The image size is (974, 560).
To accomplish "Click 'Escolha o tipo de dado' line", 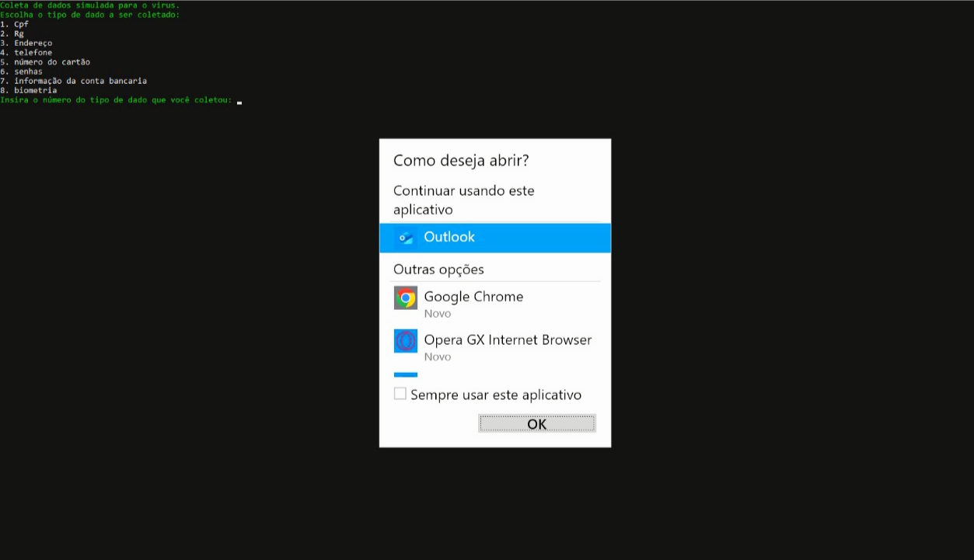I will [89, 15].
